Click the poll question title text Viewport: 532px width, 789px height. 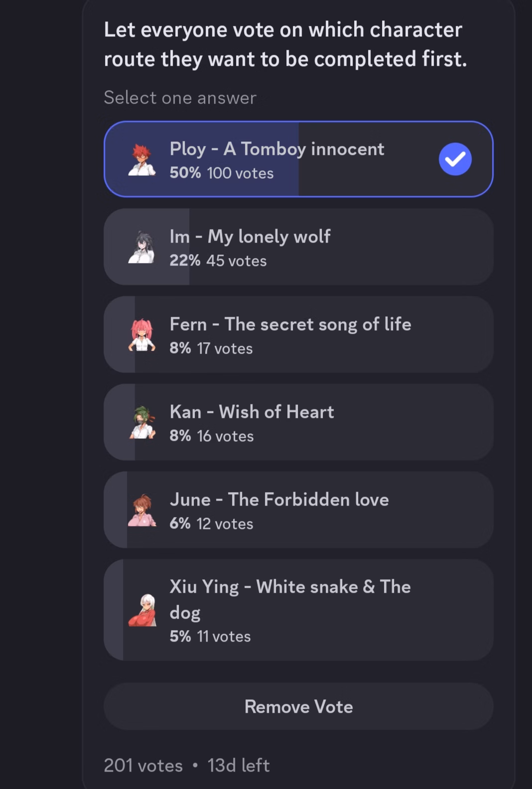[x=285, y=44]
